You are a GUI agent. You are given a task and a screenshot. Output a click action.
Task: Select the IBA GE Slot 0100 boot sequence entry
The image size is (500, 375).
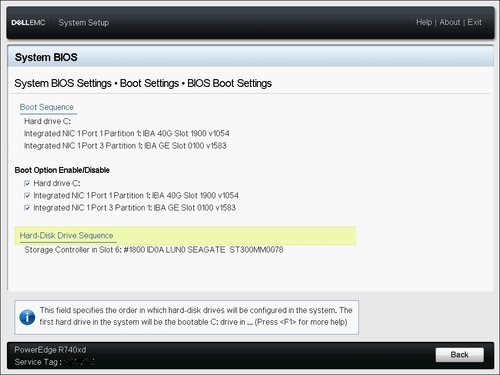[x=125, y=146]
